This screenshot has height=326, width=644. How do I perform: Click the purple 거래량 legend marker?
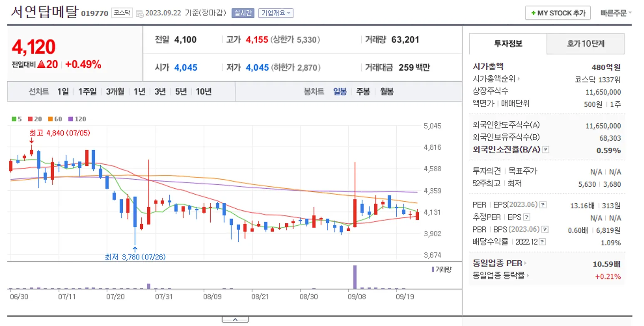pyautogui.click(x=433, y=269)
